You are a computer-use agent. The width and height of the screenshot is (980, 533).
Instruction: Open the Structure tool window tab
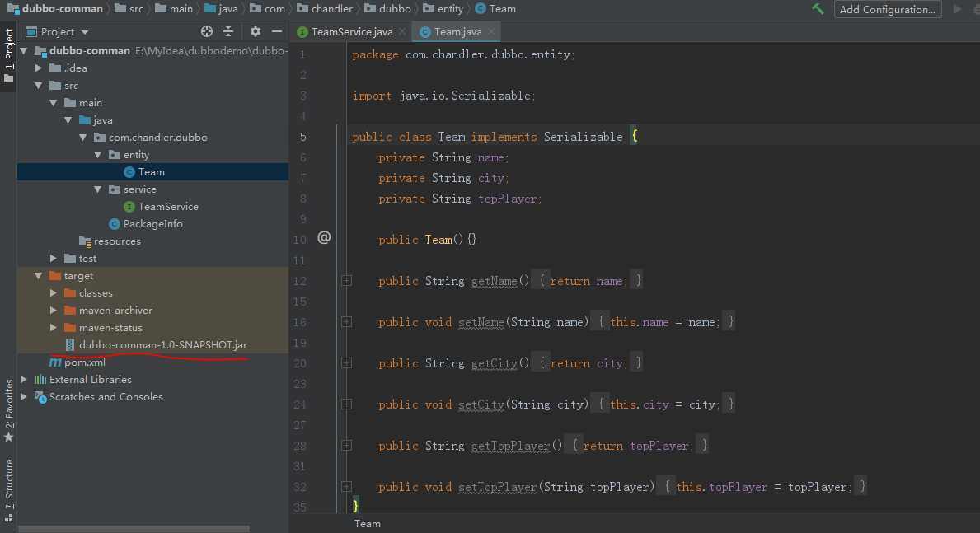[x=9, y=489]
